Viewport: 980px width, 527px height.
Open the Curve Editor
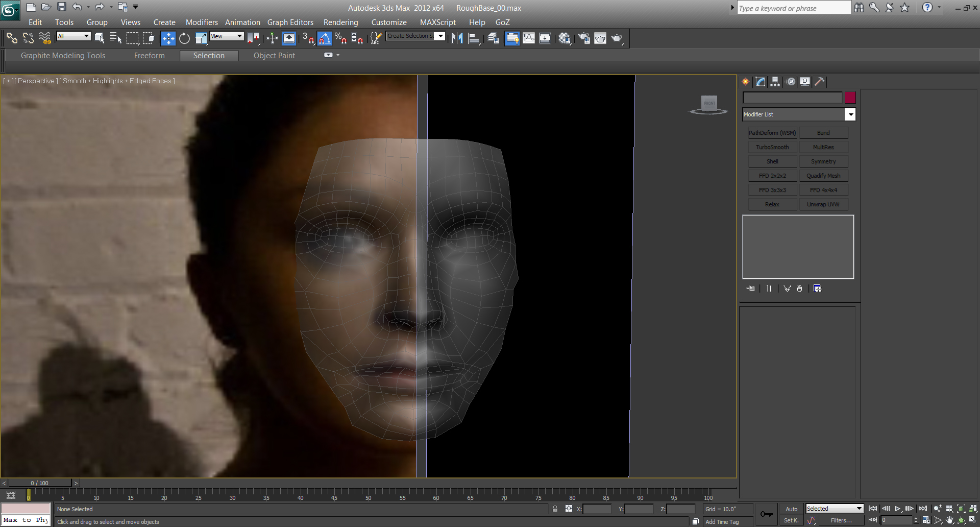(529, 38)
